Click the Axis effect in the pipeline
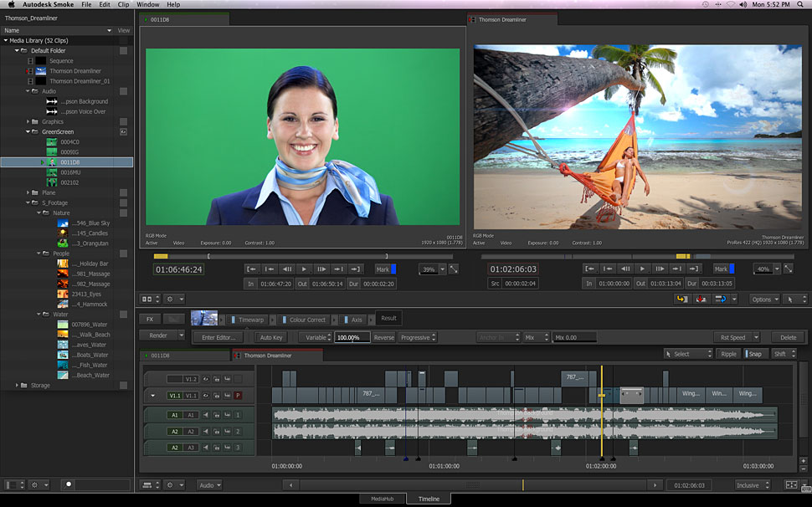 357,320
